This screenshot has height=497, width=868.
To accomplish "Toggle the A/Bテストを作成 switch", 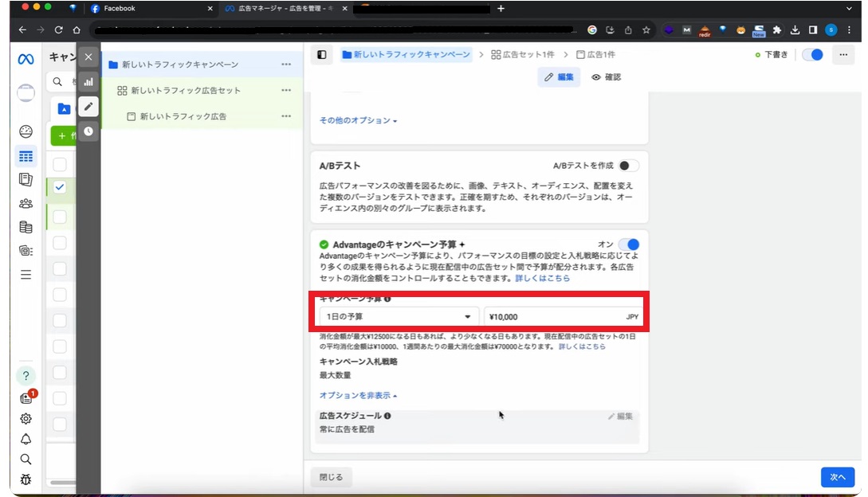I will pos(628,166).
